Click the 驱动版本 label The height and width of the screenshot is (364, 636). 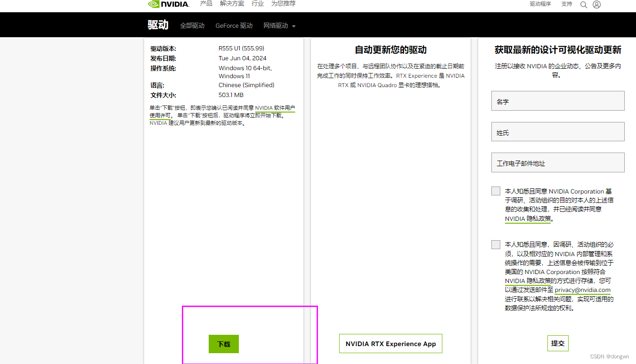pos(163,49)
